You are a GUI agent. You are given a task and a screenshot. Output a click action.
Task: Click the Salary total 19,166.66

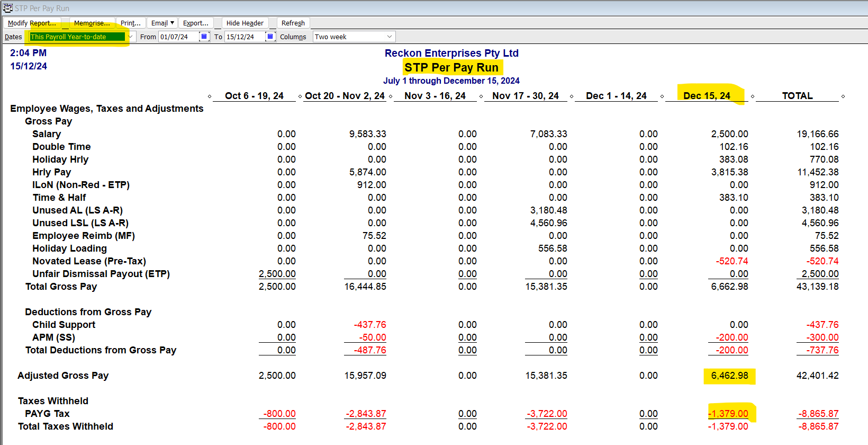818,134
